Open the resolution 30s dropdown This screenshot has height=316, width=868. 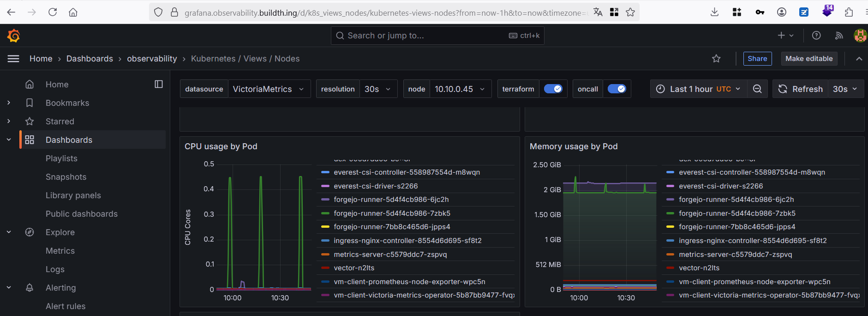tap(378, 89)
